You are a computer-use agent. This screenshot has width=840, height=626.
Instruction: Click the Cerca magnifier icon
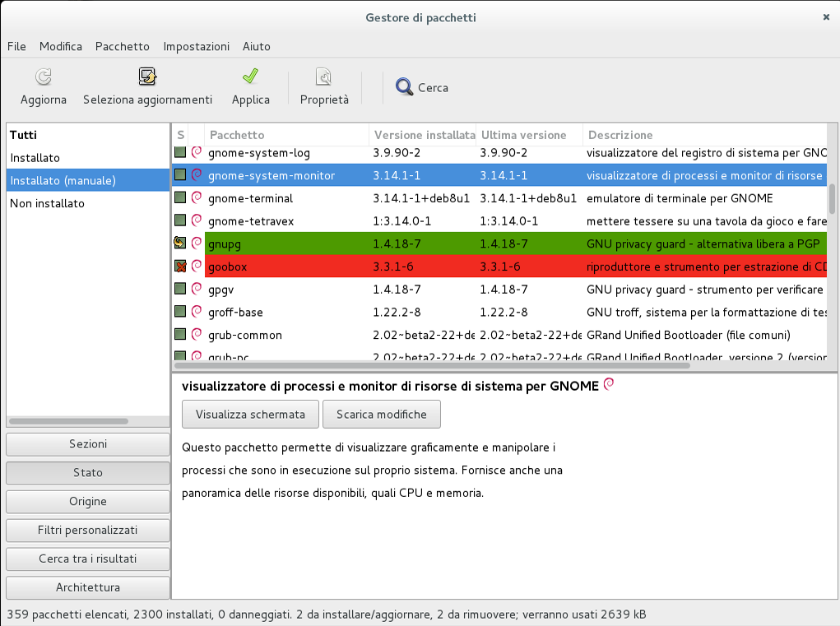(404, 87)
